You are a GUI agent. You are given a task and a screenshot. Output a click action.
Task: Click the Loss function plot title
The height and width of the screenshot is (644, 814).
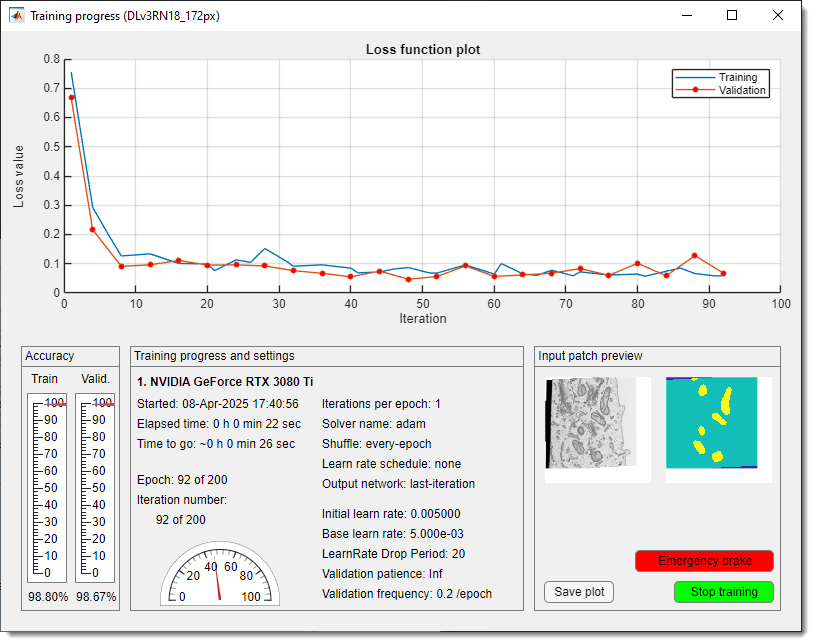tap(422, 49)
